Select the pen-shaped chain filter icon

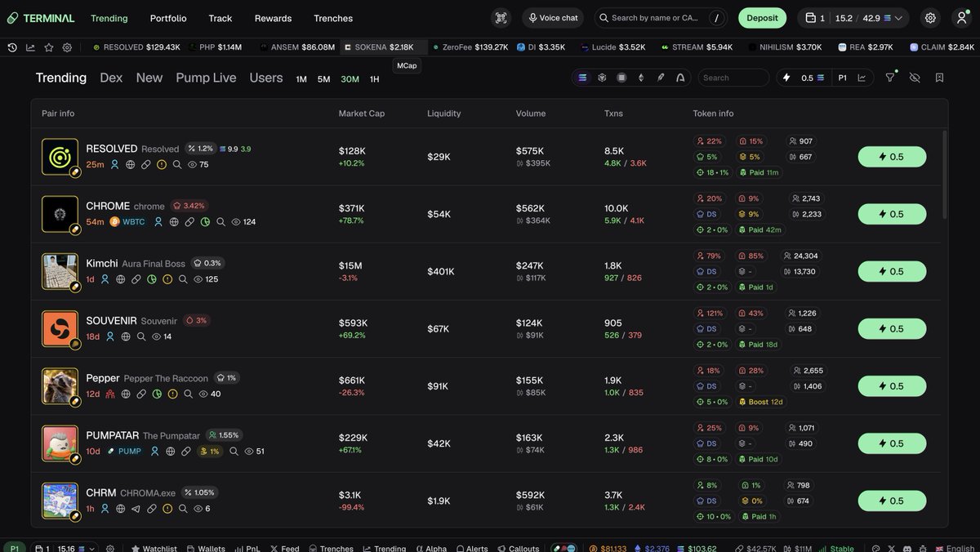(x=661, y=78)
